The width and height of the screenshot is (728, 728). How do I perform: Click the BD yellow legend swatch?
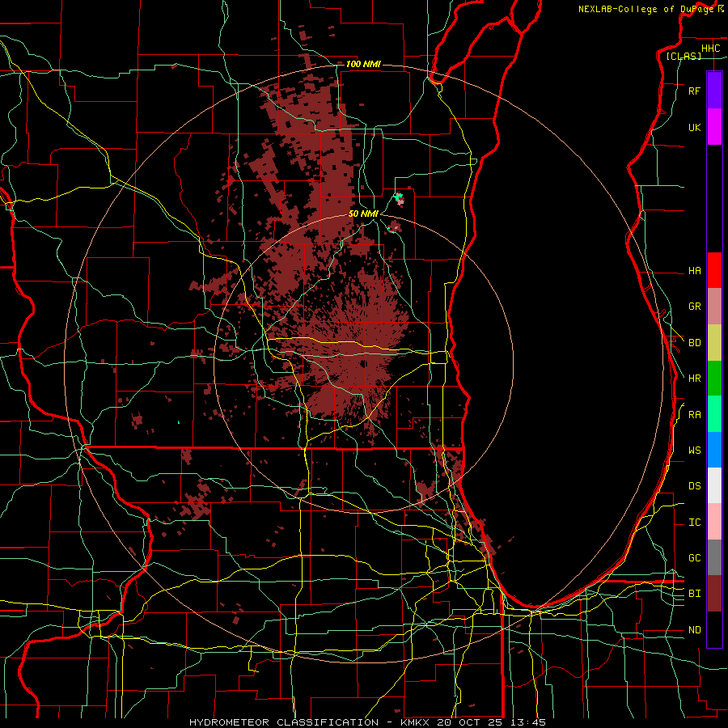point(714,343)
